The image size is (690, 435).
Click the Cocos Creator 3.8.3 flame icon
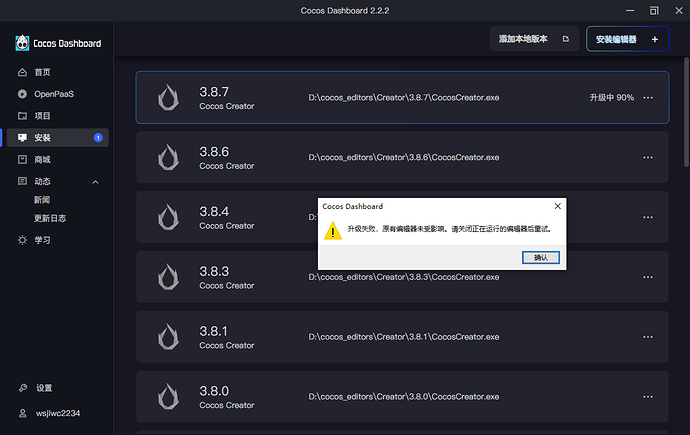[169, 277]
